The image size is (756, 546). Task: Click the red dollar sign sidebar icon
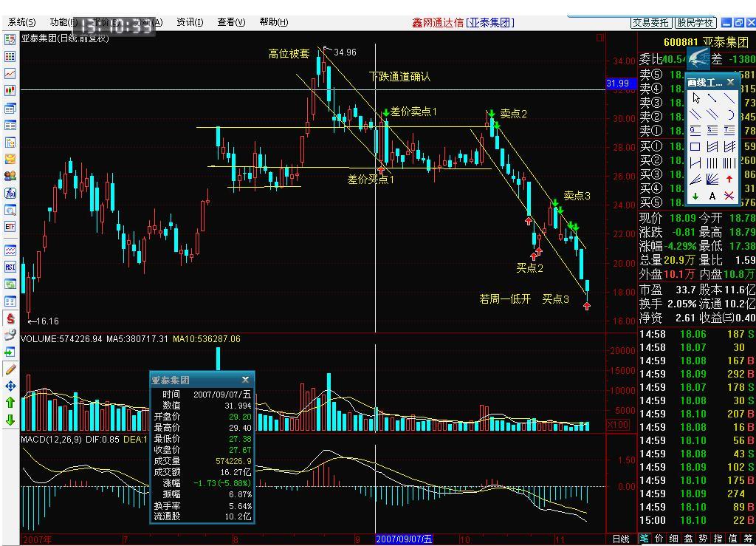10,318
